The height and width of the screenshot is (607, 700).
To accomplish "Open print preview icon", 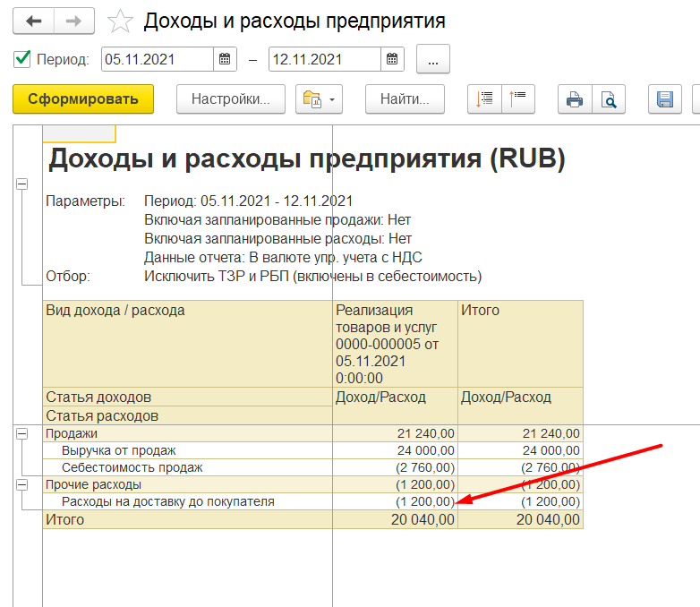I will pos(609,98).
